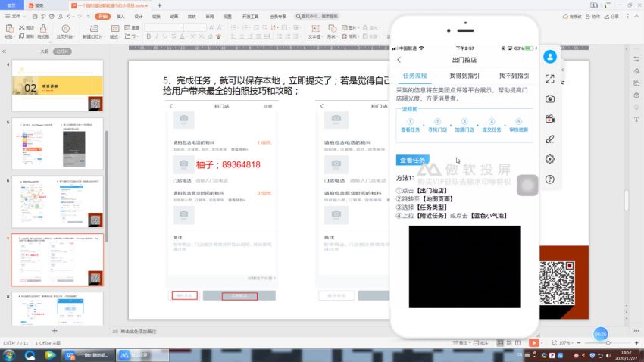The width and height of the screenshot is (644, 362).
Task: Tap the 拍摄门店 flow step
Action: tap(464, 125)
